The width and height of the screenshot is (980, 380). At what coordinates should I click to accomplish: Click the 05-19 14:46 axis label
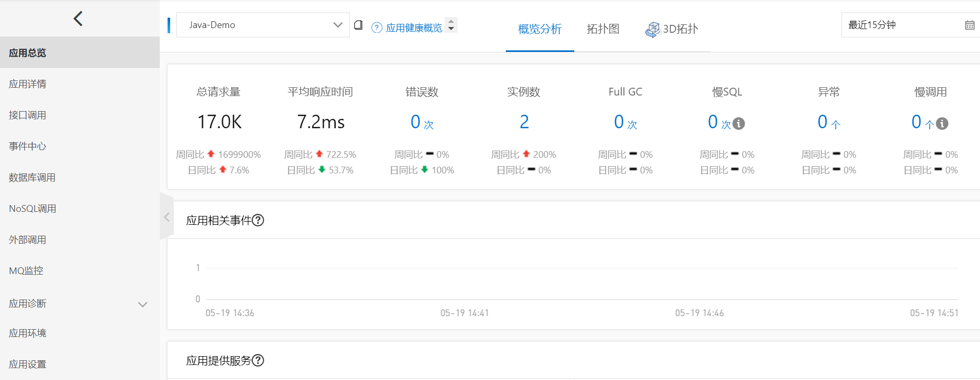(699, 313)
